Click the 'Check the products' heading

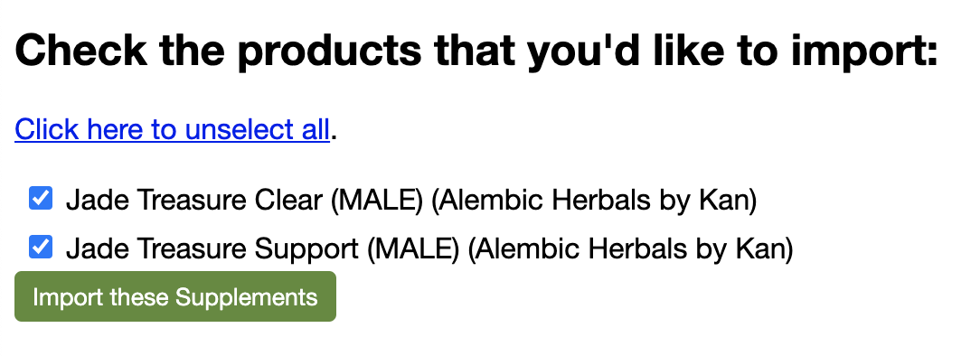[476, 50]
